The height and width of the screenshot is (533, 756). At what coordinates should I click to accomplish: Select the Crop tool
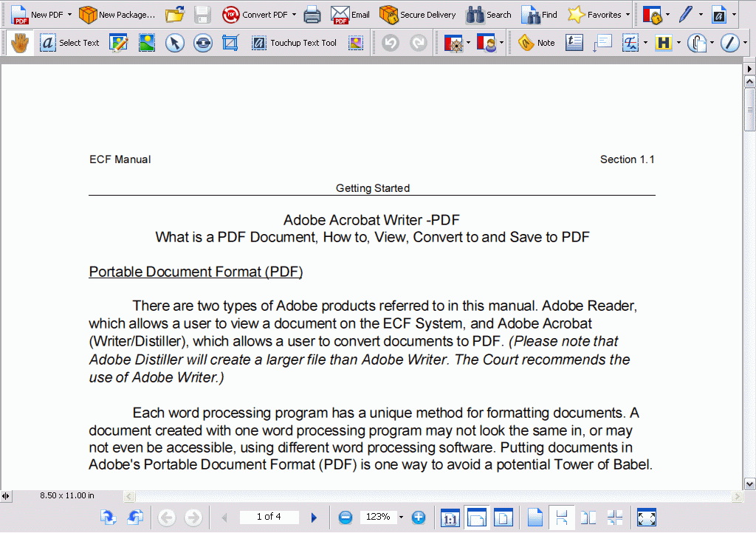(230, 43)
